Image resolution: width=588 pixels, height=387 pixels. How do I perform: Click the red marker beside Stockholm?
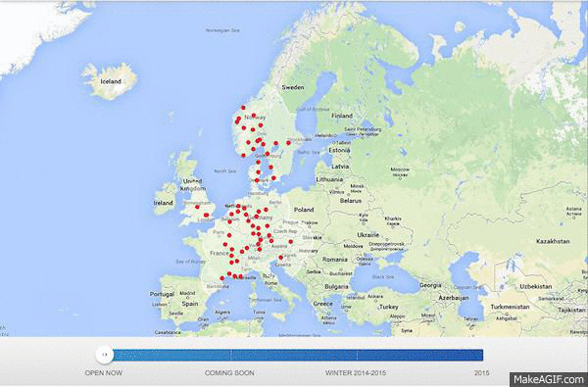coord(288,143)
